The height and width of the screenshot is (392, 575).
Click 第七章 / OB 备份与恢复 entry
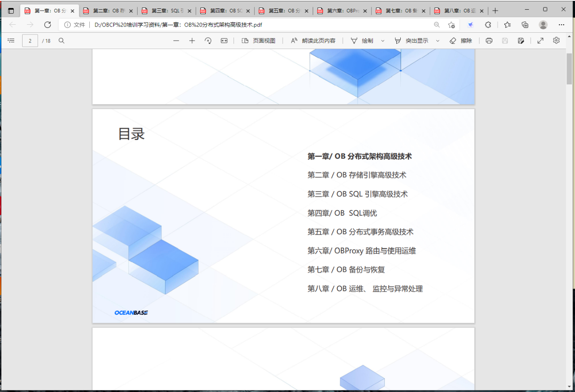point(346,270)
